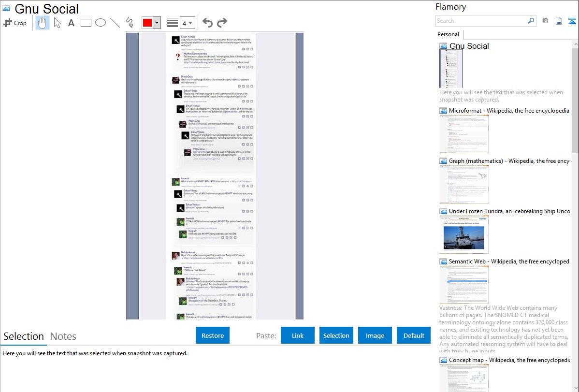Click the line thickness icon
This screenshot has height=392, width=579.
[x=173, y=23]
